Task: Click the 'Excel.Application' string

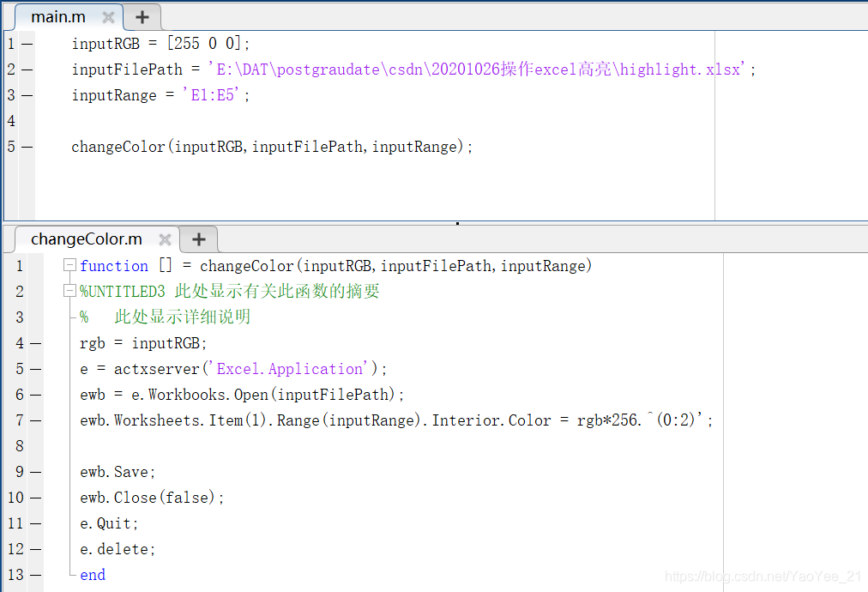Action: [288, 369]
